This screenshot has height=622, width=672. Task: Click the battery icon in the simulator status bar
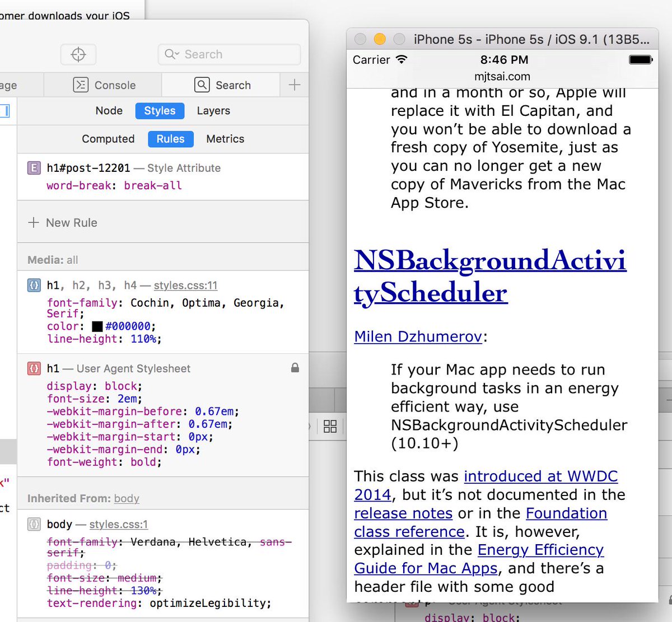(641, 59)
